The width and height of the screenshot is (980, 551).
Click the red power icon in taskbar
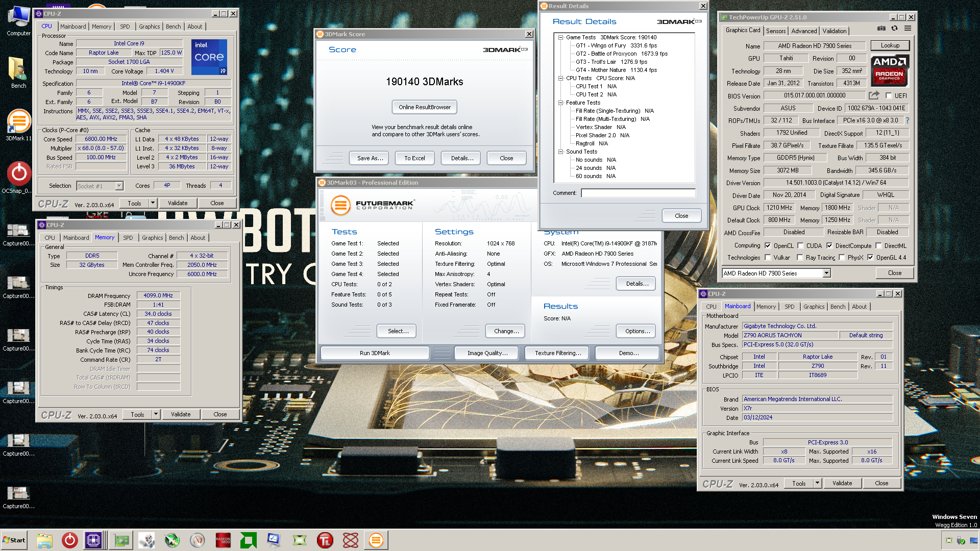69,540
